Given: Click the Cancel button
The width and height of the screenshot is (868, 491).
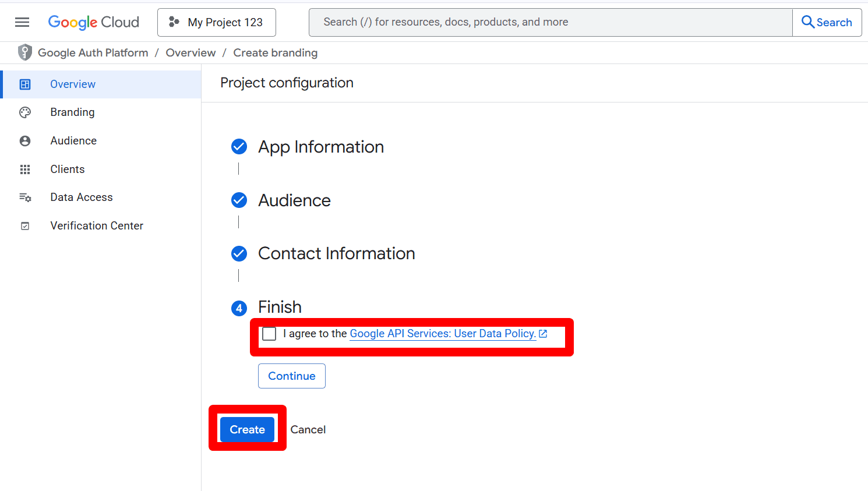Looking at the screenshot, I should click(x=308, y=430).
